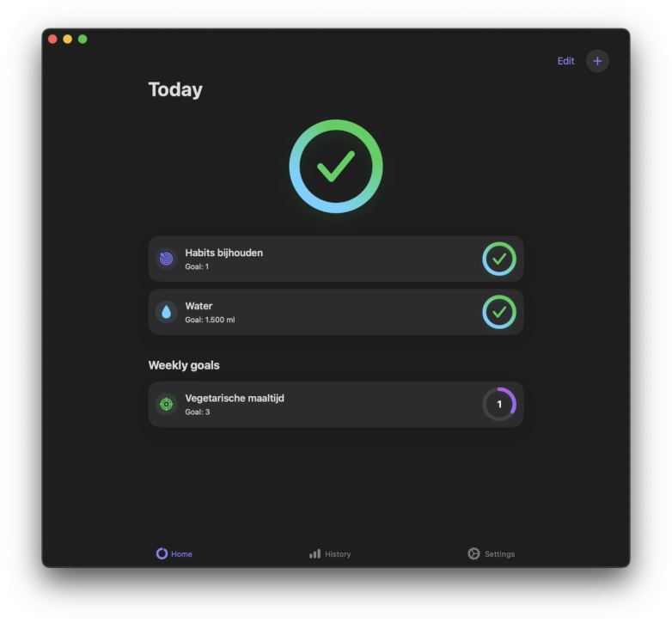
Task: Increment Vegetarische maaltijd progress counter
Action: pyautogui.click(x=499, y=404)
